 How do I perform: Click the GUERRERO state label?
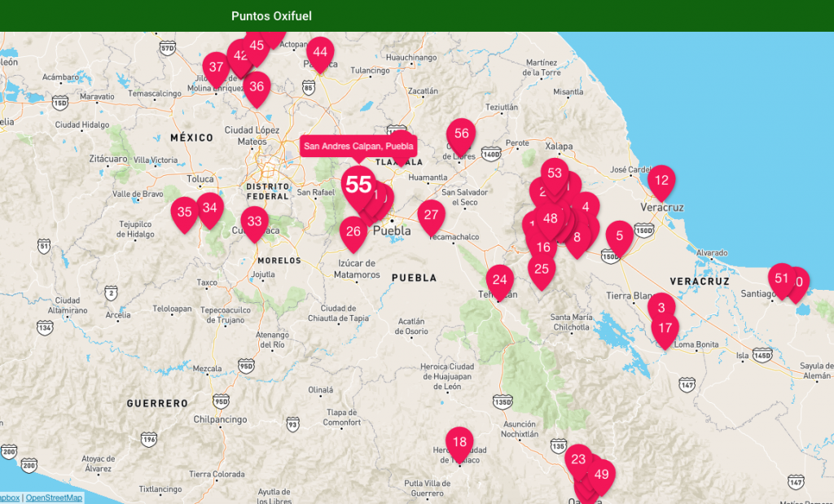pyautogui.click(x=157, y=404)
